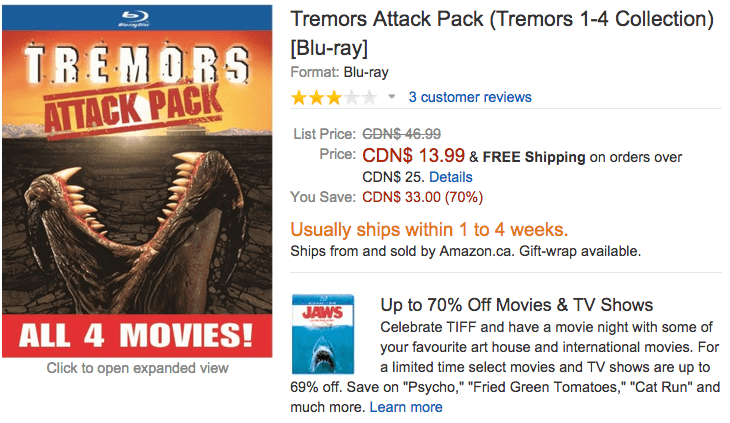Click the fifth empty grey star
This screenshot has width=730, height=423.
pyautogui.click(x=369, y=98)
